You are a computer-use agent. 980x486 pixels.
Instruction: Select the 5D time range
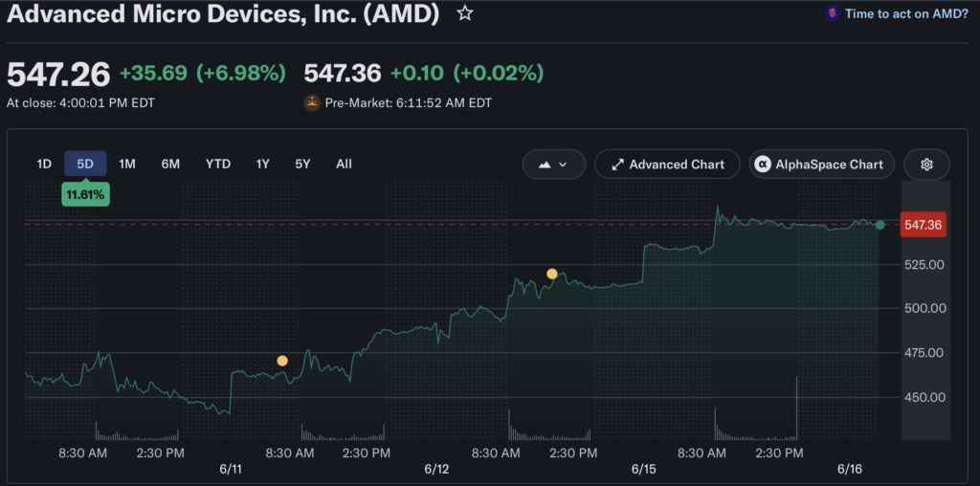tap(85, 165)
